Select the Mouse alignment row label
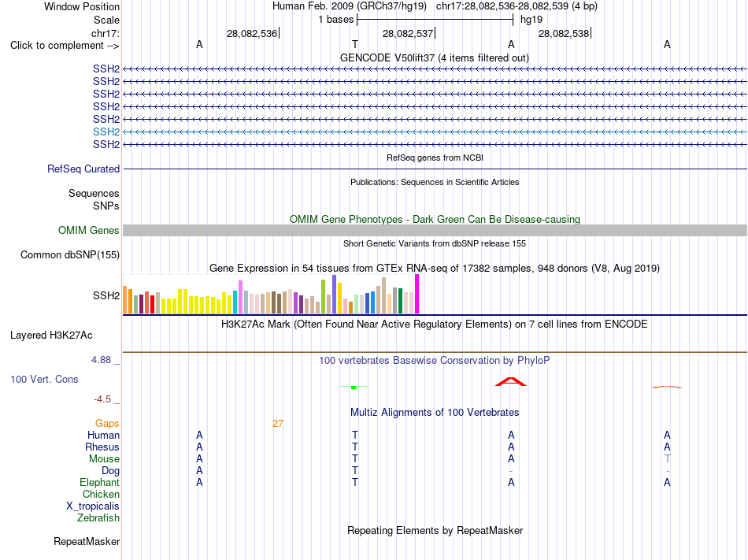 tap(104, 459)
